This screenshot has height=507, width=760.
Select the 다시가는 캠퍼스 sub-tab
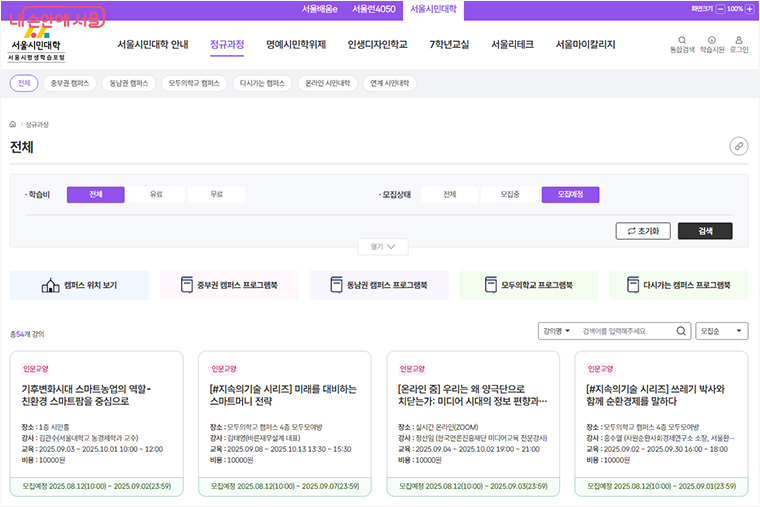pyautogui.click(x=262, y=83)
